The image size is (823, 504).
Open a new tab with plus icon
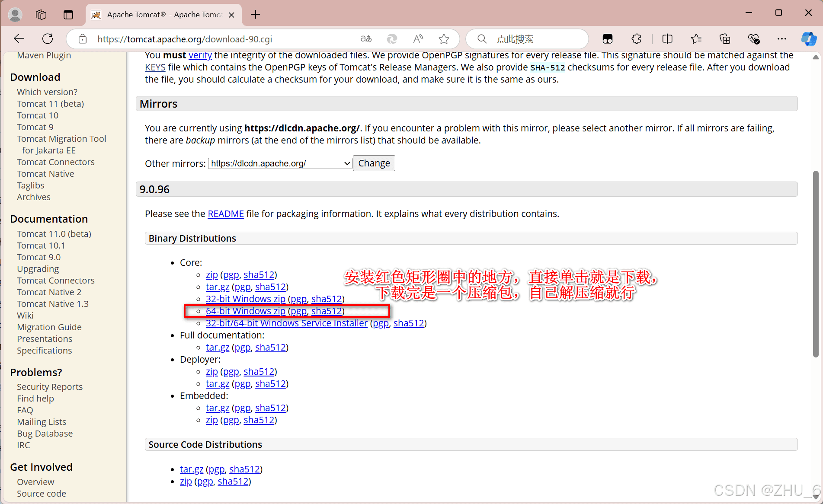(x=256, y=15)
